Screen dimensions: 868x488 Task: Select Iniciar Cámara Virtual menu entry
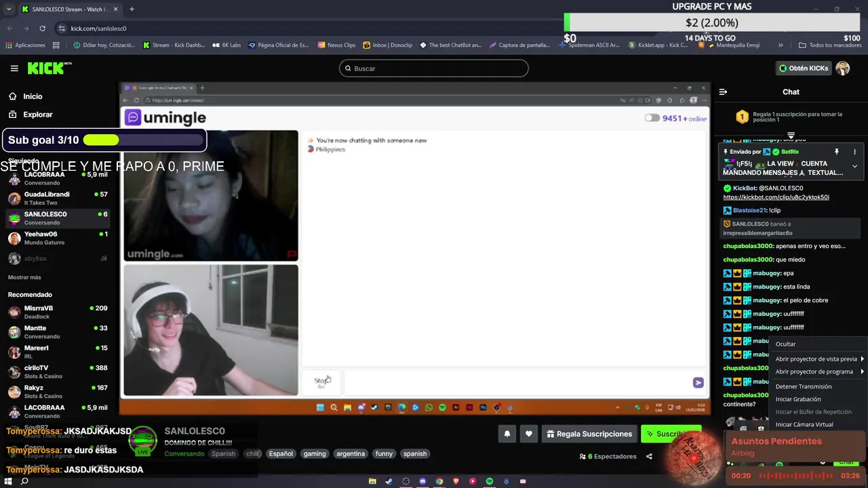[804, 424]
